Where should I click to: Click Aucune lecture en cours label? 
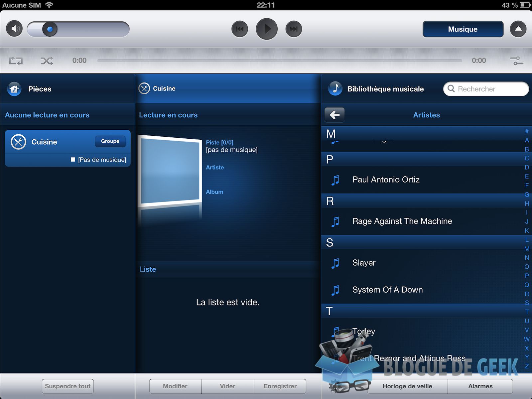[x=47, y=115]
